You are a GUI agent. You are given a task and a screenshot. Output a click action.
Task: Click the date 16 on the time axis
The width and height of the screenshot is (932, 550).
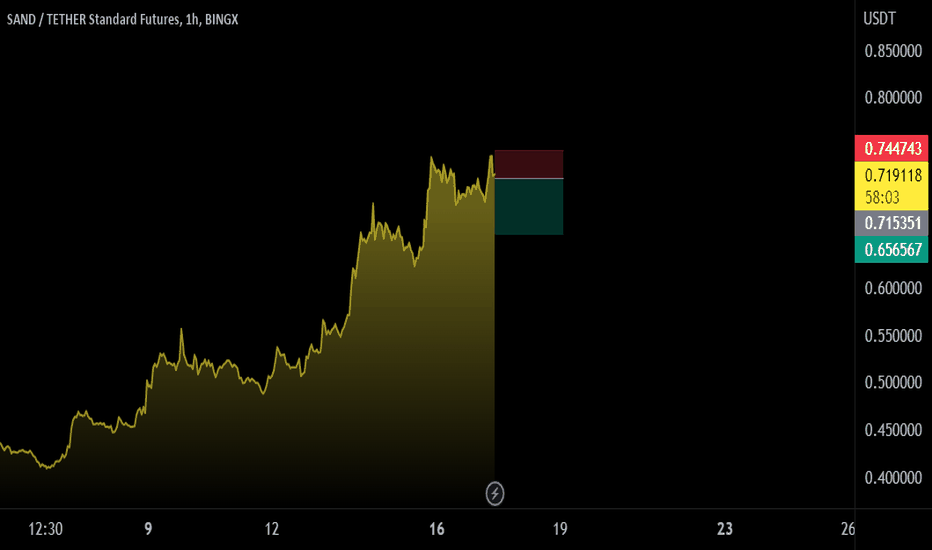pyautogui.click(x=437, y=529)
